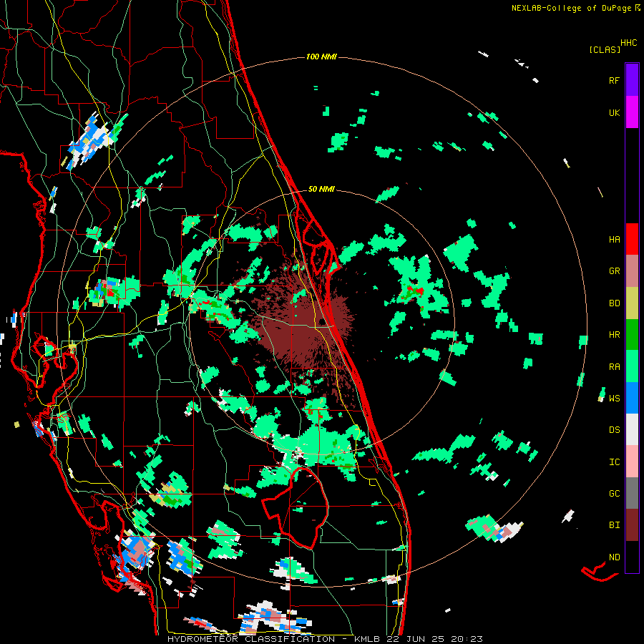Select the light pink IC ice crystals swatch
The height and width of the screenshot is (644, 644).
[x=632, y=462]
